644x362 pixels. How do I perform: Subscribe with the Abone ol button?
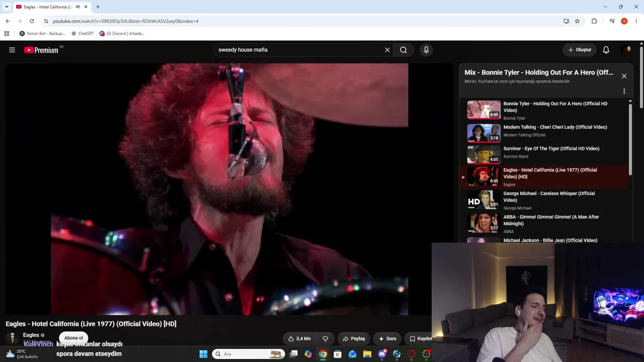(73, 338)
